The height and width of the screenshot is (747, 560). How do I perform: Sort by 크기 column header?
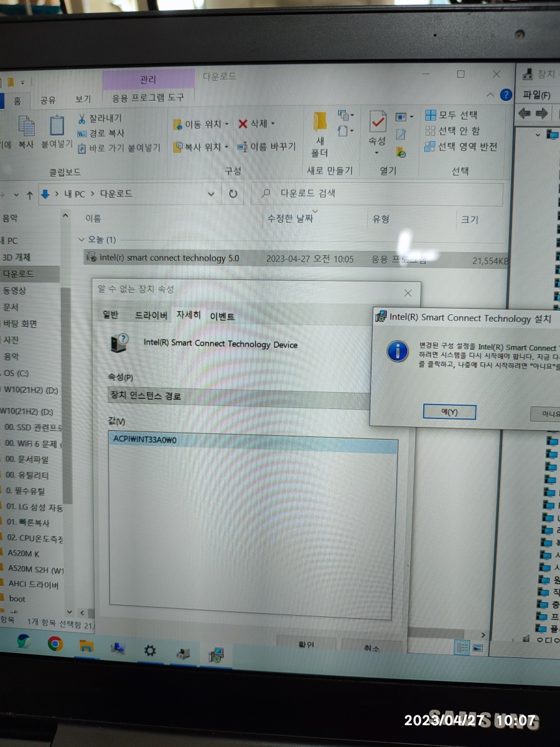[x=470, y=220]
